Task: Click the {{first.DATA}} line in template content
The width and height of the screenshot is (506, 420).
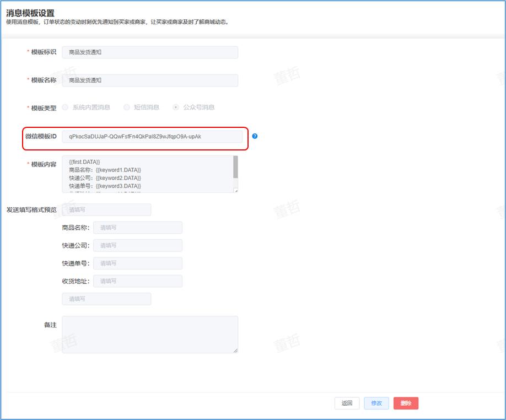Action: click(84, 162)
